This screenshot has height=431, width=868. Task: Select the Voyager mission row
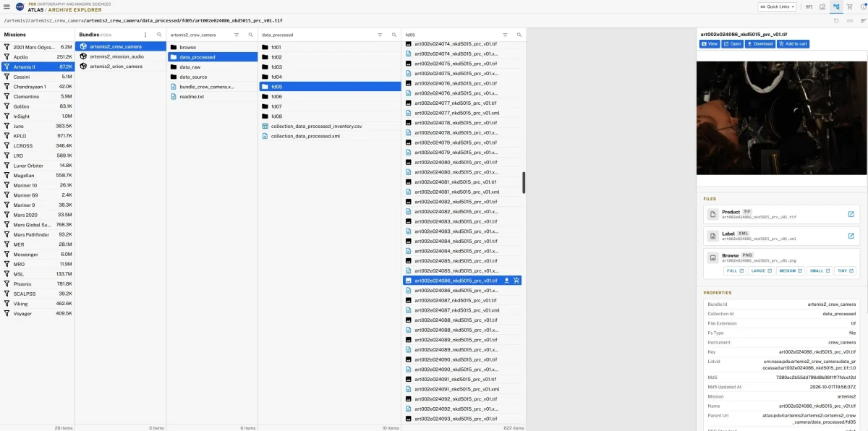pyautogui.click(x=38, y=313)
